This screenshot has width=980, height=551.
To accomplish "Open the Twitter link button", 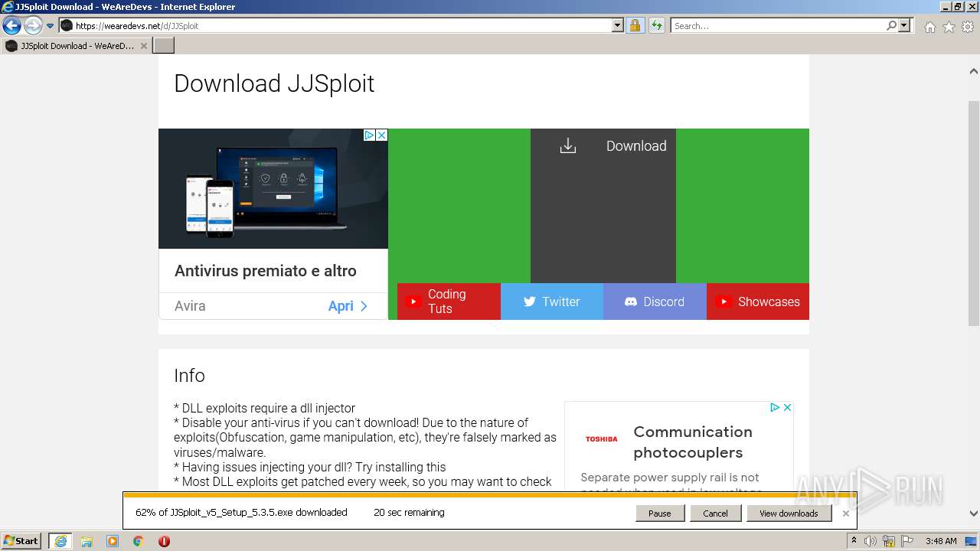I will (x=552, y=302).
